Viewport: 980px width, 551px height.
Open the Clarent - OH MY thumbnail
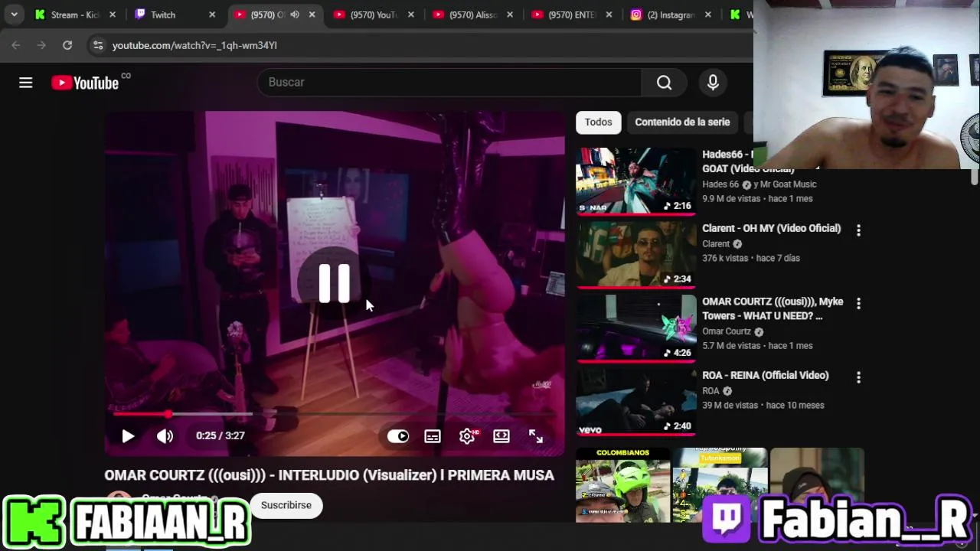tap(635, 254)
